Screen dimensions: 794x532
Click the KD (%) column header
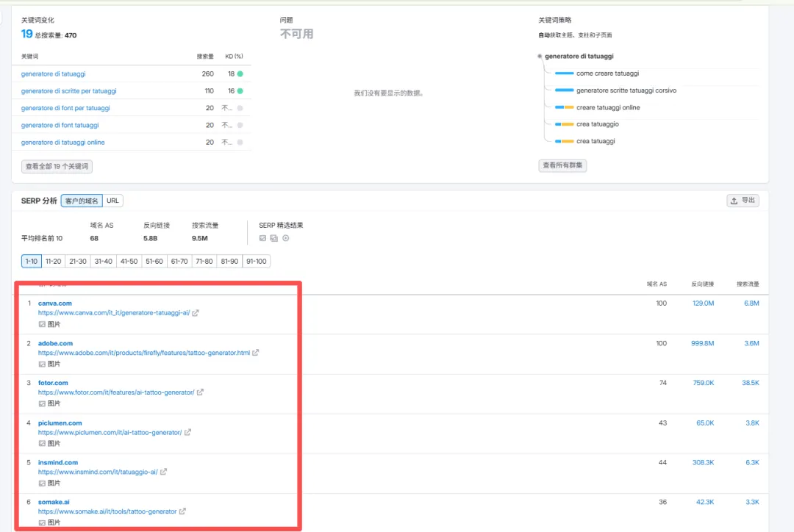point(234,56)
